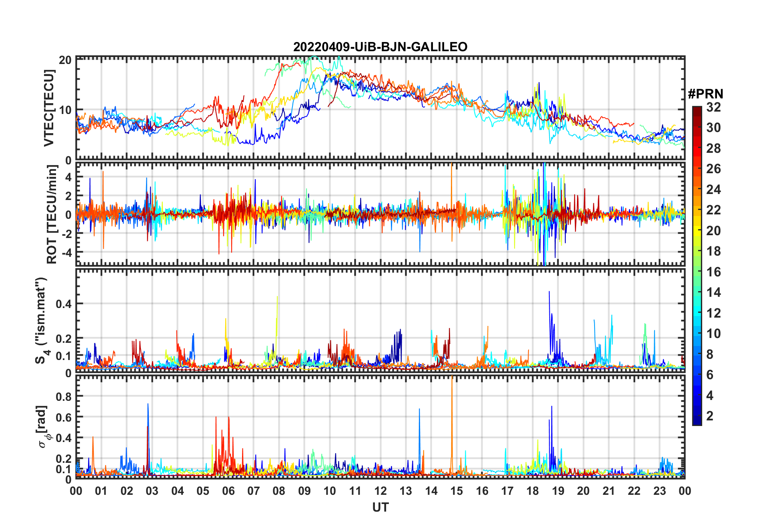
Task: Click hour label 13 on the UT axis
Action: click(406, 491)
